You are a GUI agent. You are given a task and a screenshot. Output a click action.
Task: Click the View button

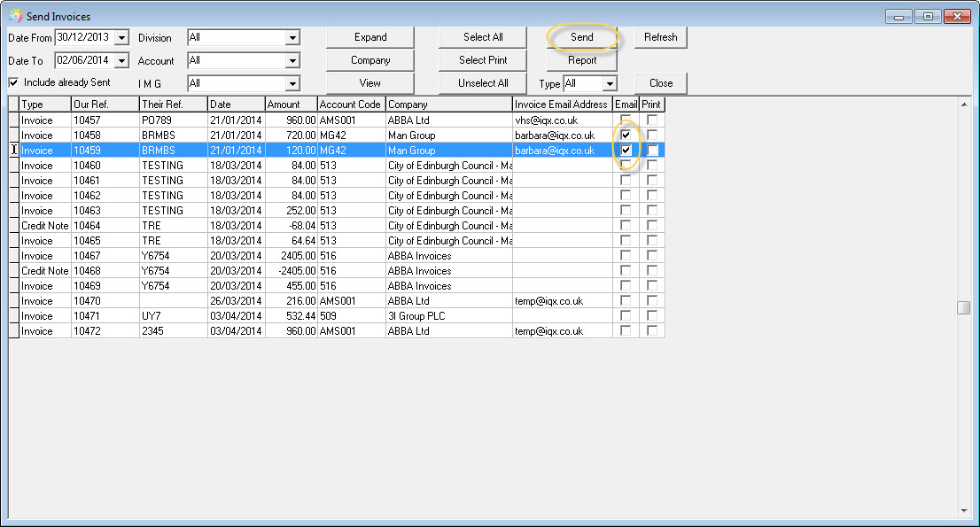tap(370, 83)
